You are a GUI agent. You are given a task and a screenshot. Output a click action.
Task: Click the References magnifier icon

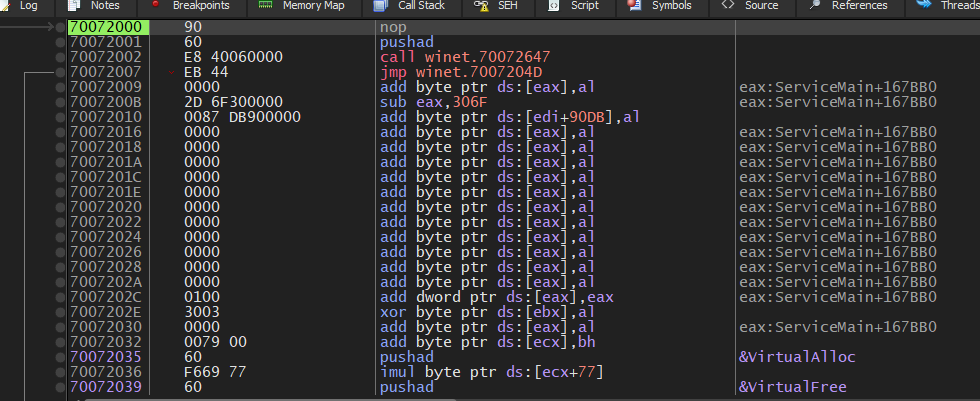tap(815, 5)
